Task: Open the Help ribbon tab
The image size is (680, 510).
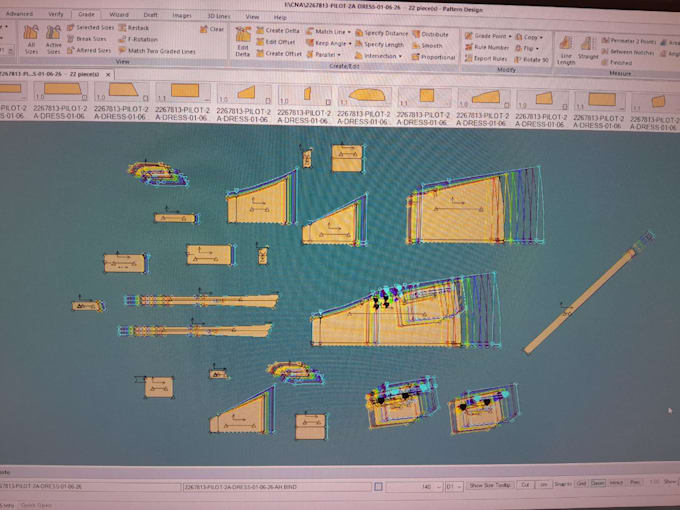Action: click(280, 17)
